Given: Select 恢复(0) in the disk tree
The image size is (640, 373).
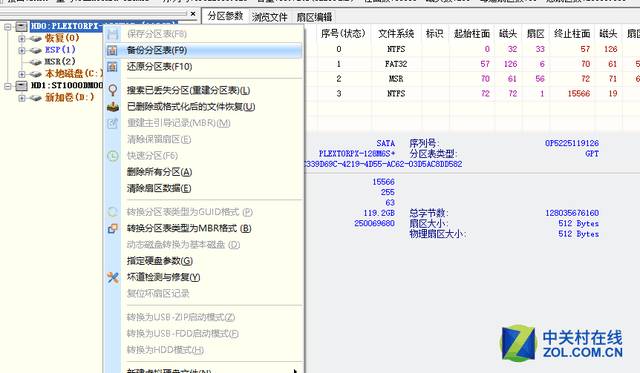Looking at the screenshot, I should 62,38.
